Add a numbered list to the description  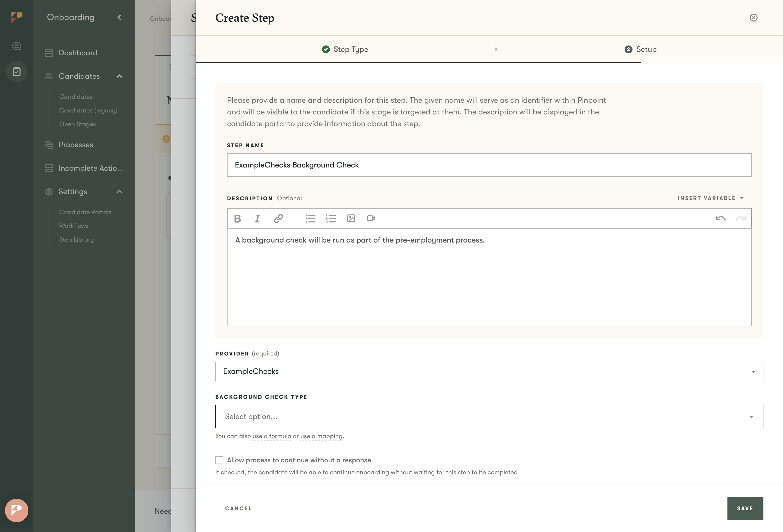tap(331, 219)
